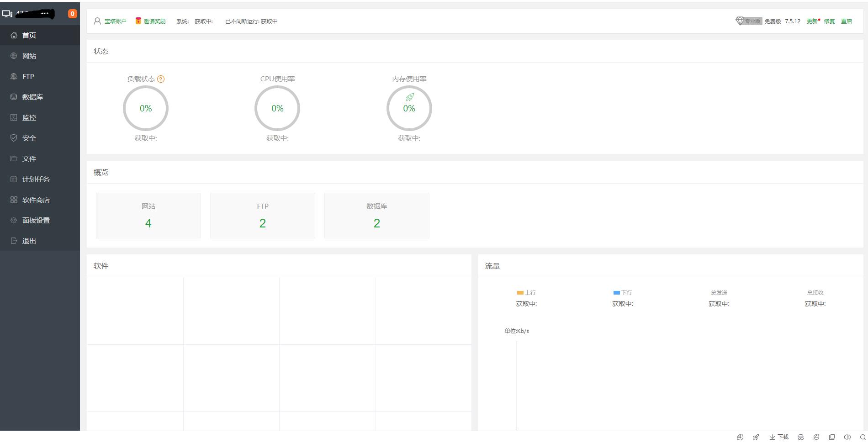Click the window split icon in status bar
The width and height of the screenshot is (868, 443).
tap(832, 437)
